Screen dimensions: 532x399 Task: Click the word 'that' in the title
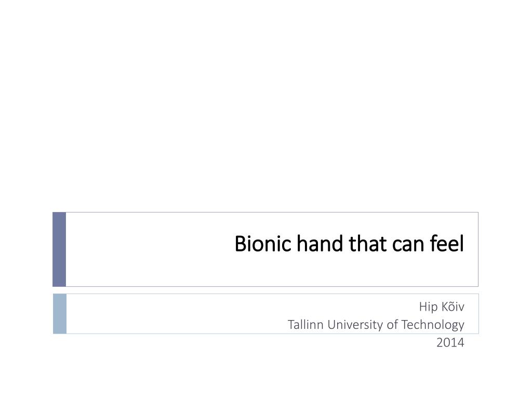pos(367,244)
